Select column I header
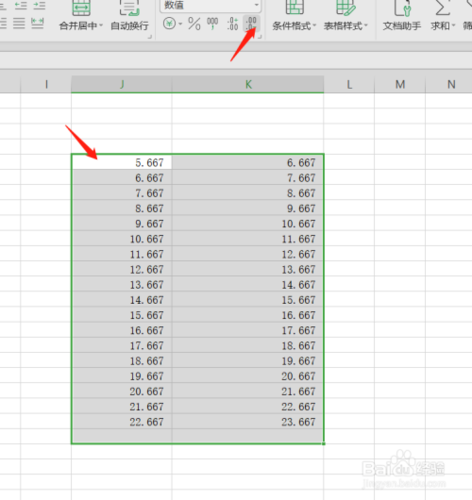Viewport: 472px width, 500px height. (46, 84)
